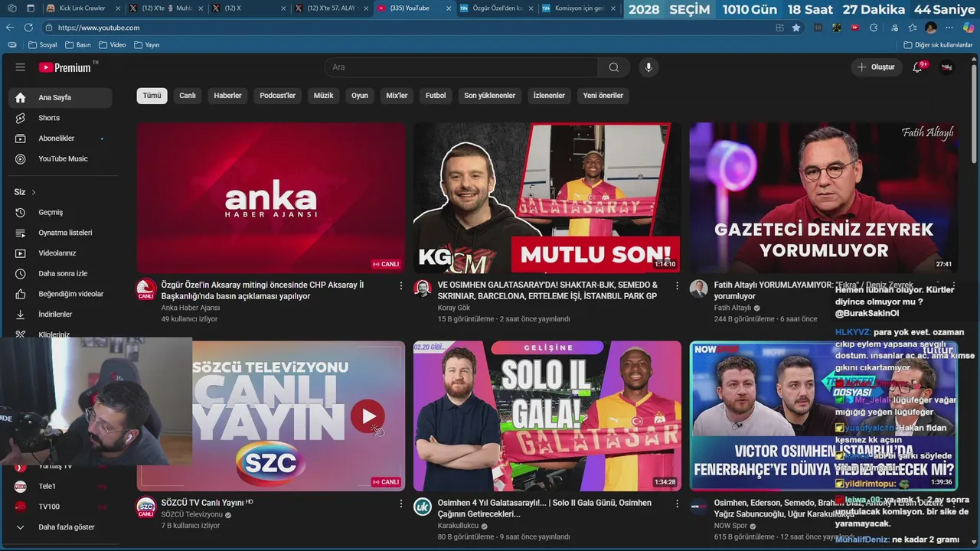Viewport: 980px width, 551px height.
Task: Open the TV100 channel subscription
Action: [60, 507]
